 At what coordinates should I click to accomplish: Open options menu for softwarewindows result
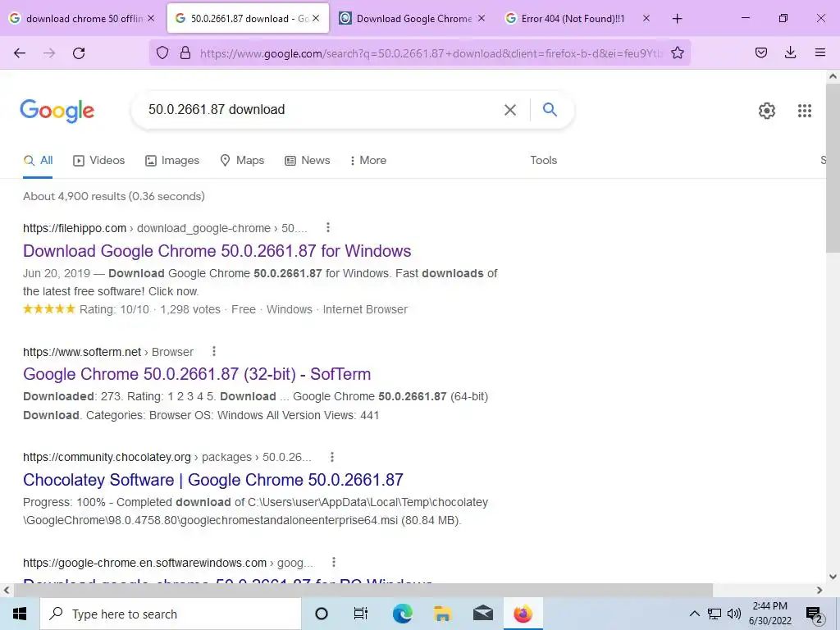(x=334, y=563)
